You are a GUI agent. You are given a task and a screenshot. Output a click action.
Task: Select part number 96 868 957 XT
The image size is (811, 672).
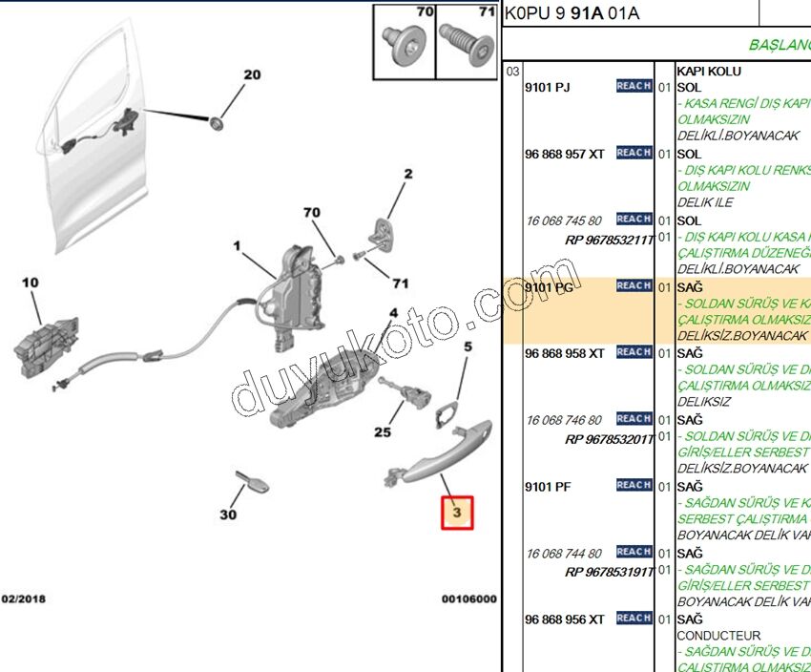565,154
